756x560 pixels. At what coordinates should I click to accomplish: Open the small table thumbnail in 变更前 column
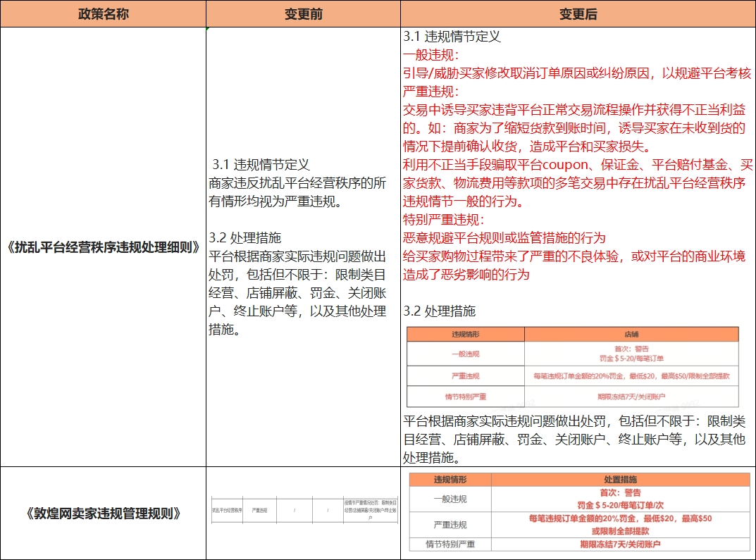[x=304, y=510]
